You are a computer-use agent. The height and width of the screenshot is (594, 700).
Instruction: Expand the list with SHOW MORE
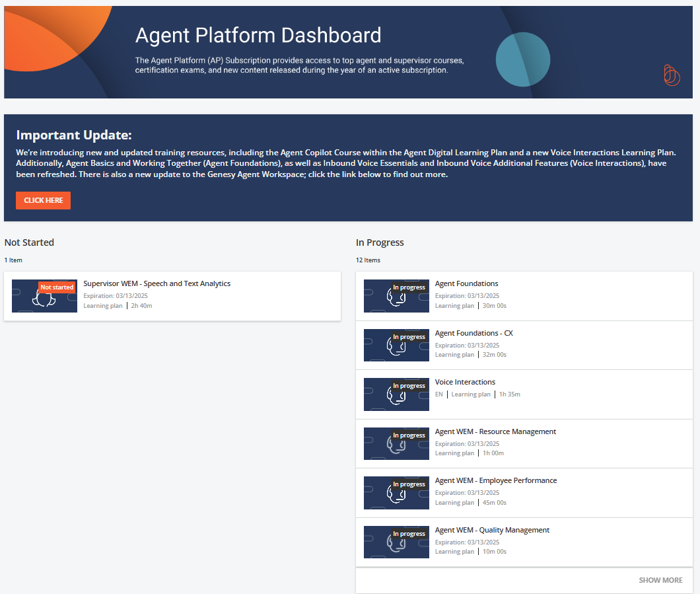point(660,580)
